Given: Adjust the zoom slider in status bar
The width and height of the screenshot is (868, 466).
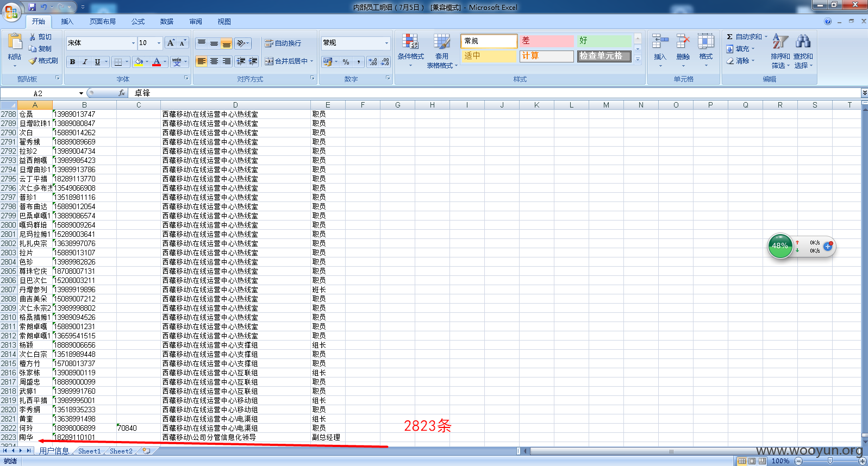Looking at the screenshot, I should click(830, 461).
